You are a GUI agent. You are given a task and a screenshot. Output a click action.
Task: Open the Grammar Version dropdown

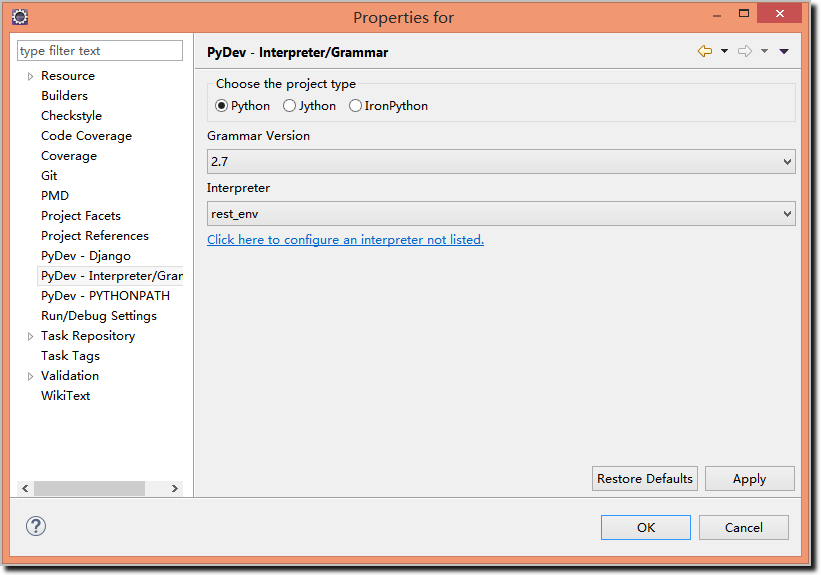(501, 161)
